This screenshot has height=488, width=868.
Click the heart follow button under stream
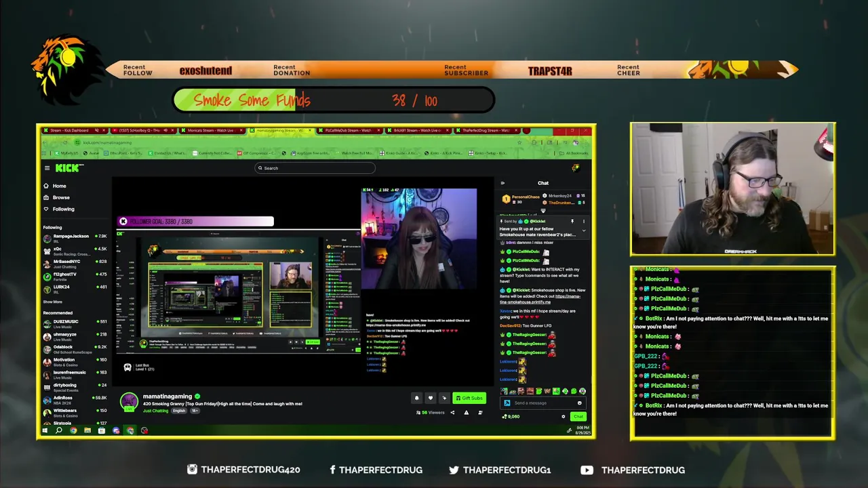click(430, 399)
